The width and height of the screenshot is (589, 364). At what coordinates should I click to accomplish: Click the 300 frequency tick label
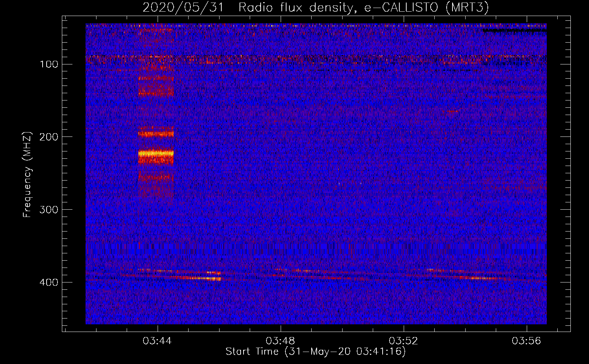(49, 210)
